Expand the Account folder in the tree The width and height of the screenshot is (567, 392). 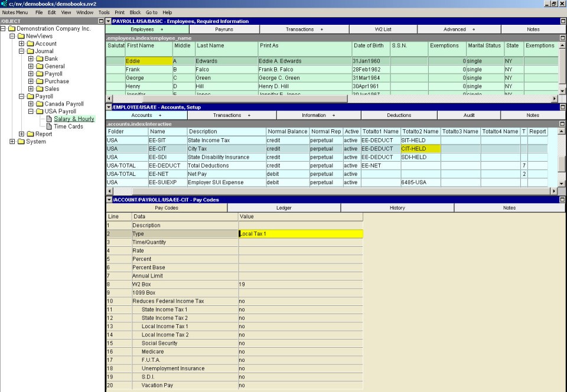pyautogui.click(x=22, y=44)
